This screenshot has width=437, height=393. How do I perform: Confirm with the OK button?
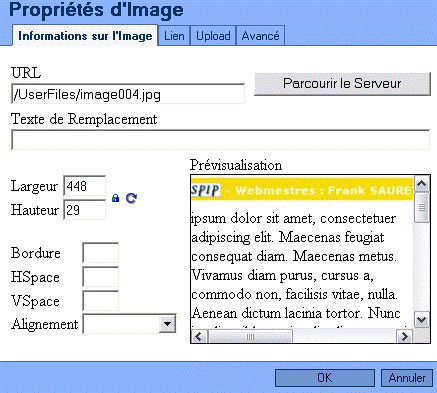coord(325,378)
